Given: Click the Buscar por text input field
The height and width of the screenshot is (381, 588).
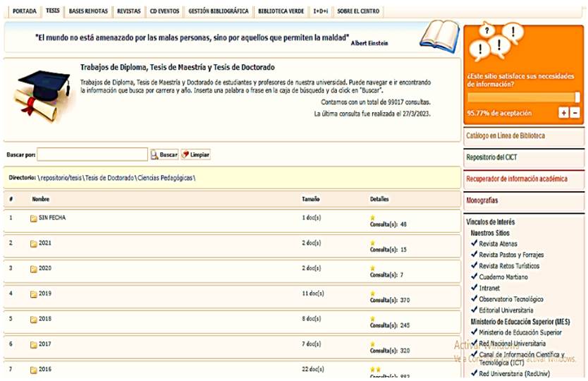Looking at the screenshot, I should [x=92, y=155].
